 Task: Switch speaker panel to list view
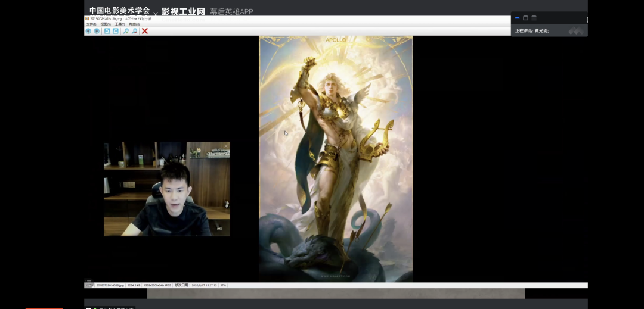point(534,18)
